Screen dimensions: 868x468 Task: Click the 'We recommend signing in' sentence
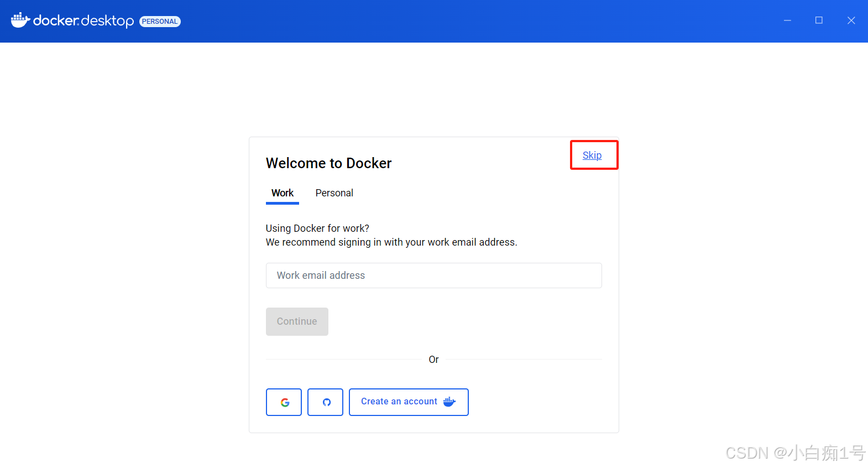coord(391,242)
